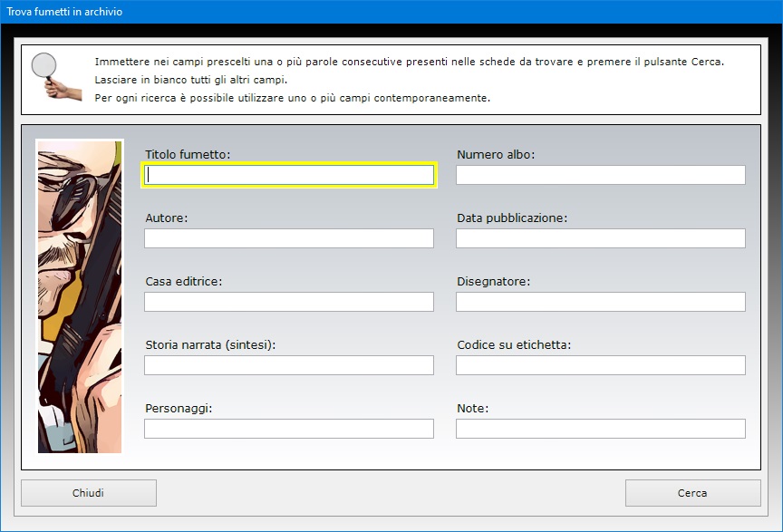Click the Data pubblicazione field
The height and width of the screenshot is (532, 783).
(x=601, y=238)
